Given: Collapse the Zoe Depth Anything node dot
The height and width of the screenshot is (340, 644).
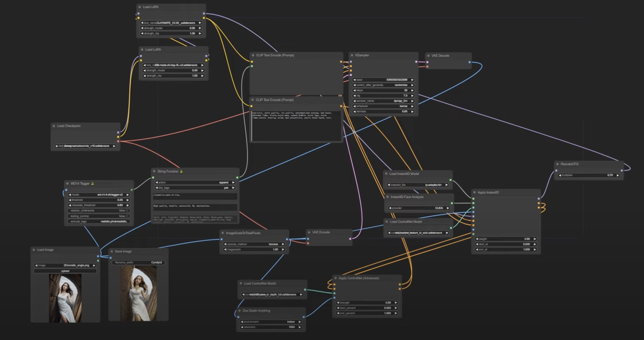Looking at the screenshot, I should tap(239, 311).
